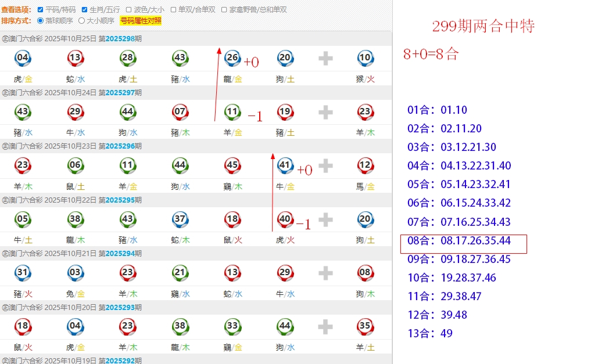
Task: Click green ball 33 in period 2025293
Action: tap(232, 326)
